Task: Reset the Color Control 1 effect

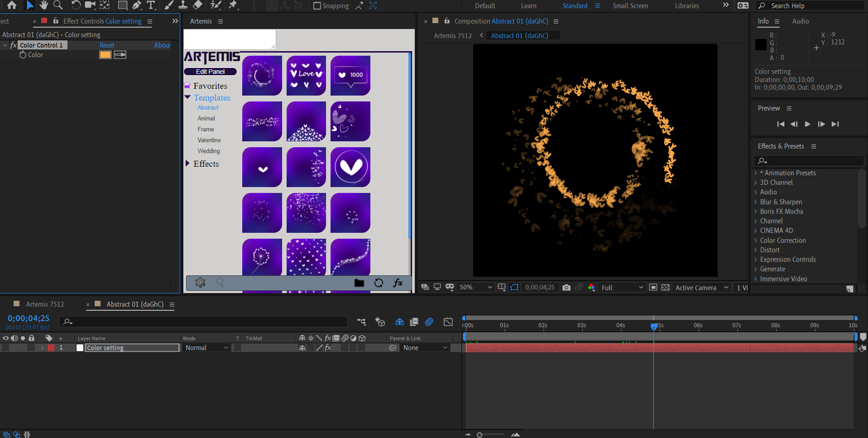Action: click(x=107, y=45)
